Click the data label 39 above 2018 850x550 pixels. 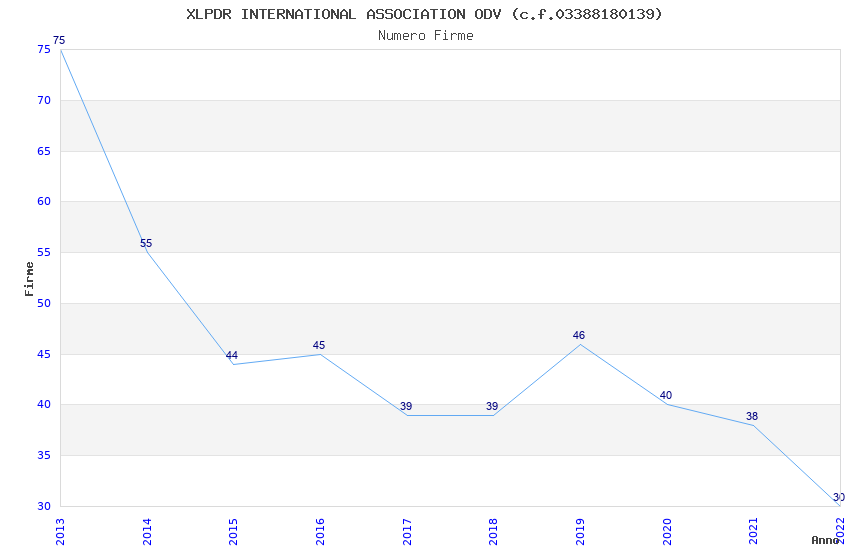pyautogui.click(x=492, y=406)
